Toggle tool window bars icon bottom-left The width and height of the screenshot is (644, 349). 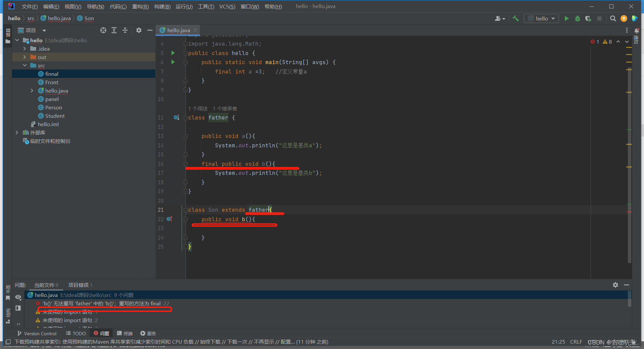pyautogui.click(x=8, y=342)
